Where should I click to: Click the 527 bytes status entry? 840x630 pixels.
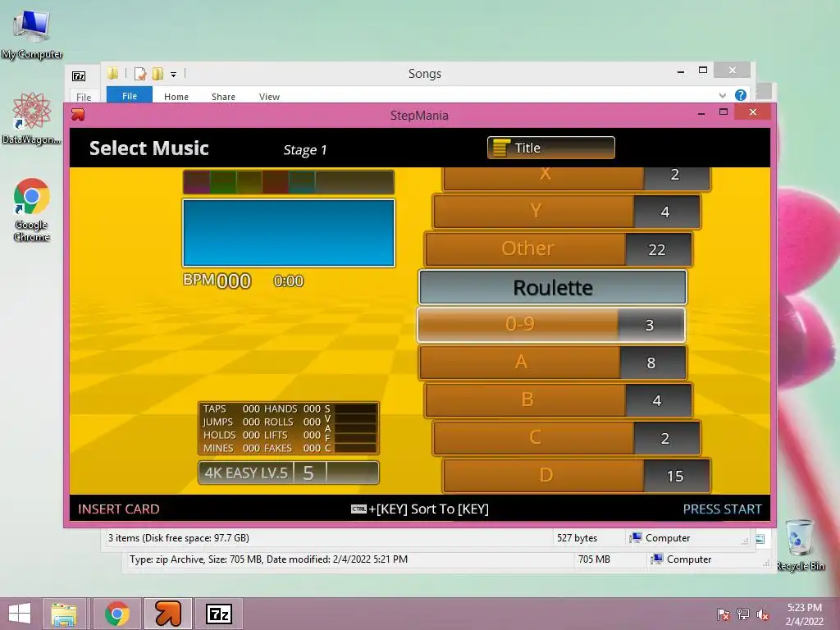click(x=577, y=538)
